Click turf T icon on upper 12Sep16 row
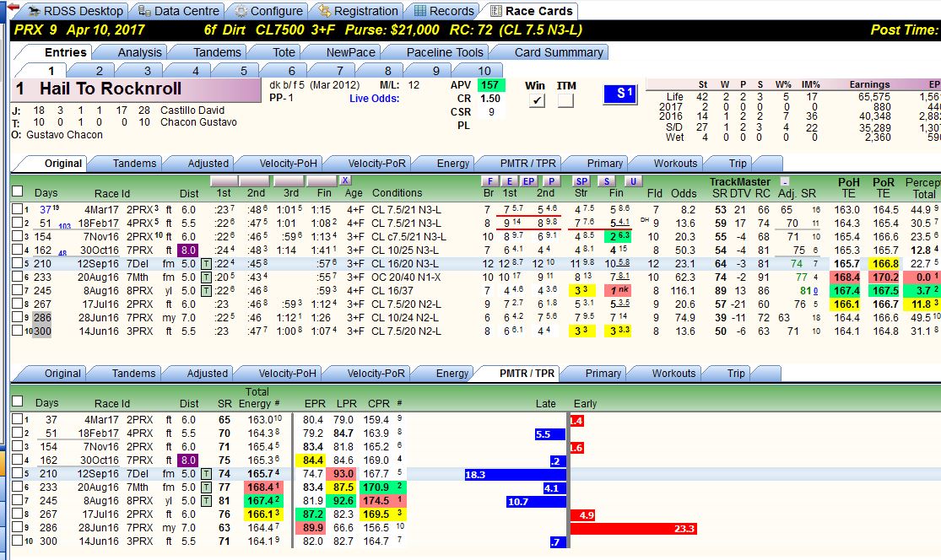941x560 pixels. pyautogui.click(x=206, y=264)
